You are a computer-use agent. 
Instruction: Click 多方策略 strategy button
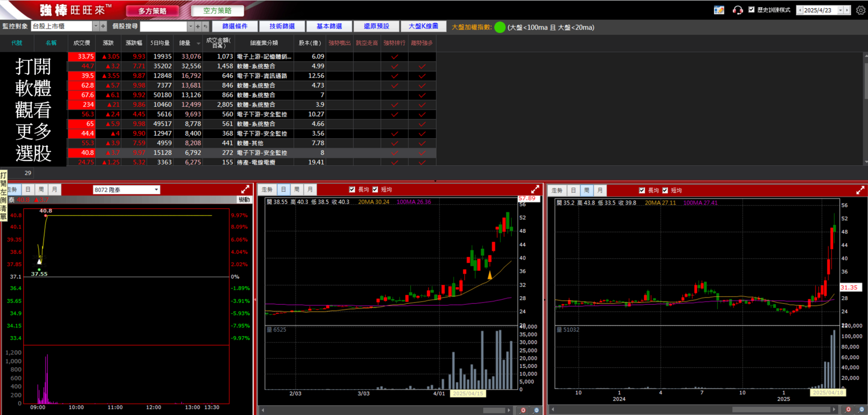[152, 11]
